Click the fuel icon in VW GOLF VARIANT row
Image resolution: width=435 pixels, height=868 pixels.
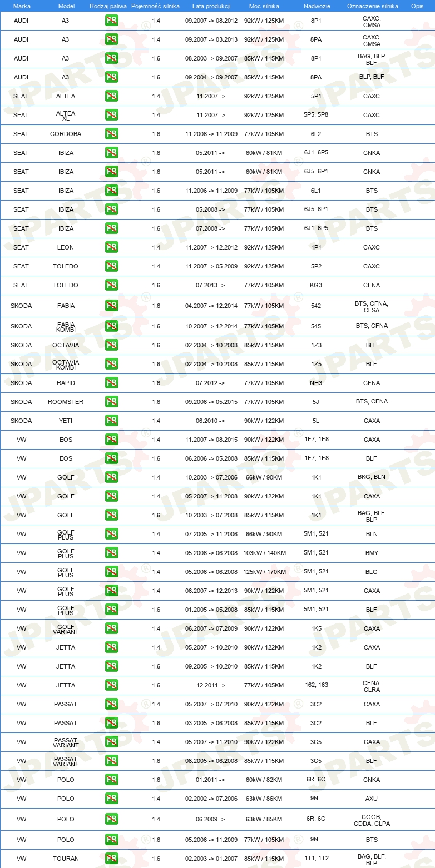(111, 628)
